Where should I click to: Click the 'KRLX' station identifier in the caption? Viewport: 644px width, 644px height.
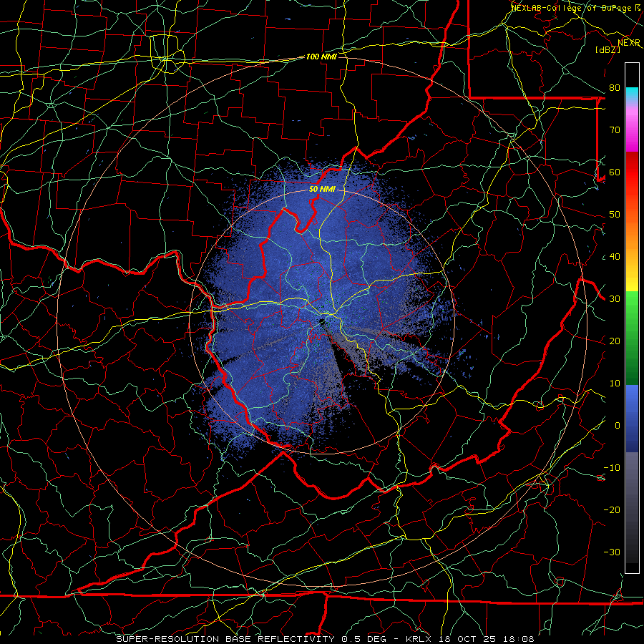point(420,639)
